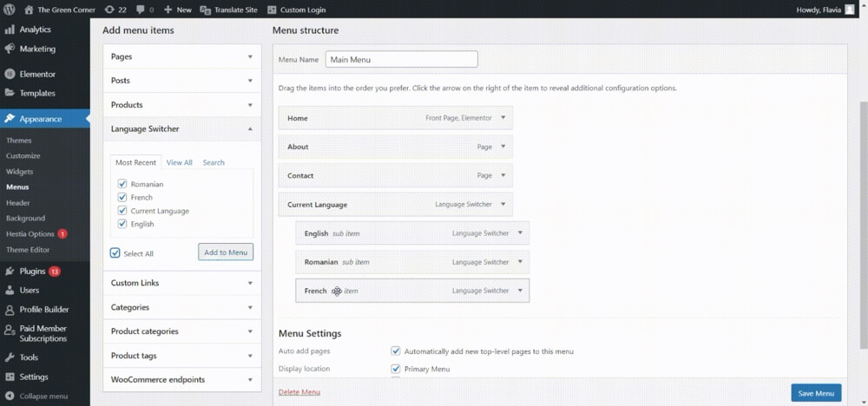Switch to the View All tab
The width and height of the screenshot is (868, 406).
[x=179, y=162]
